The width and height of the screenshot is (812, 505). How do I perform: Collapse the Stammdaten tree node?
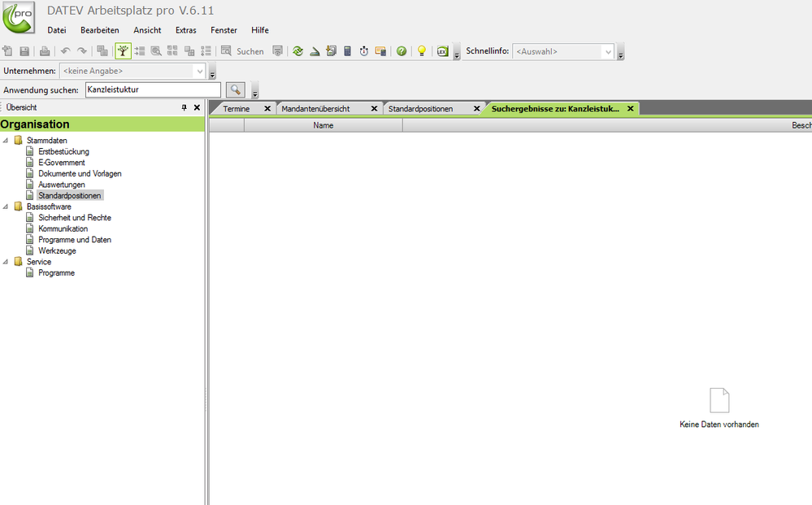6,141
